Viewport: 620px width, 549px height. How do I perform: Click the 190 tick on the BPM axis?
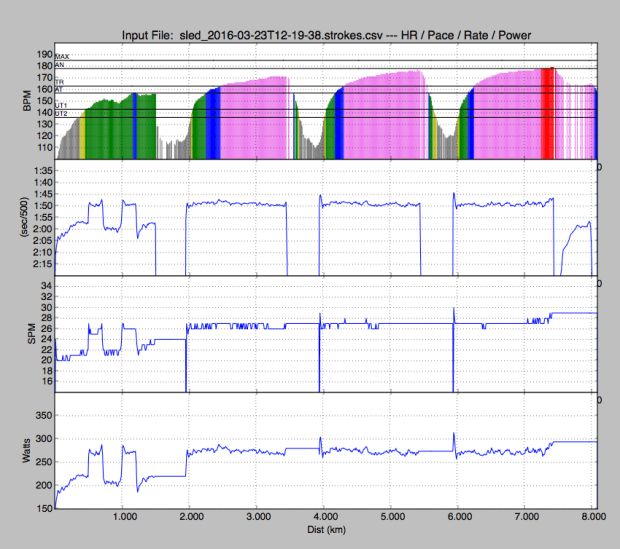[x=42, y=54]
